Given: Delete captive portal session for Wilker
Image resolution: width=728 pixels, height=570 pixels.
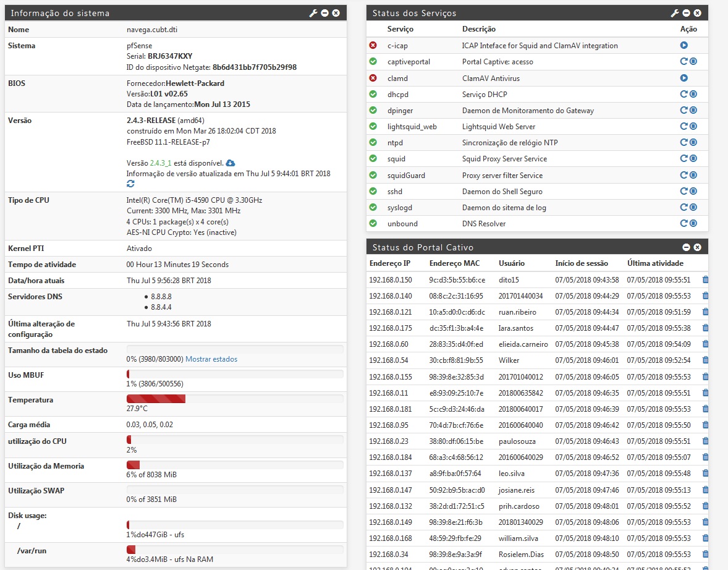Looking at the screenshot, I should pyautogui.click(x=706, y=360).
